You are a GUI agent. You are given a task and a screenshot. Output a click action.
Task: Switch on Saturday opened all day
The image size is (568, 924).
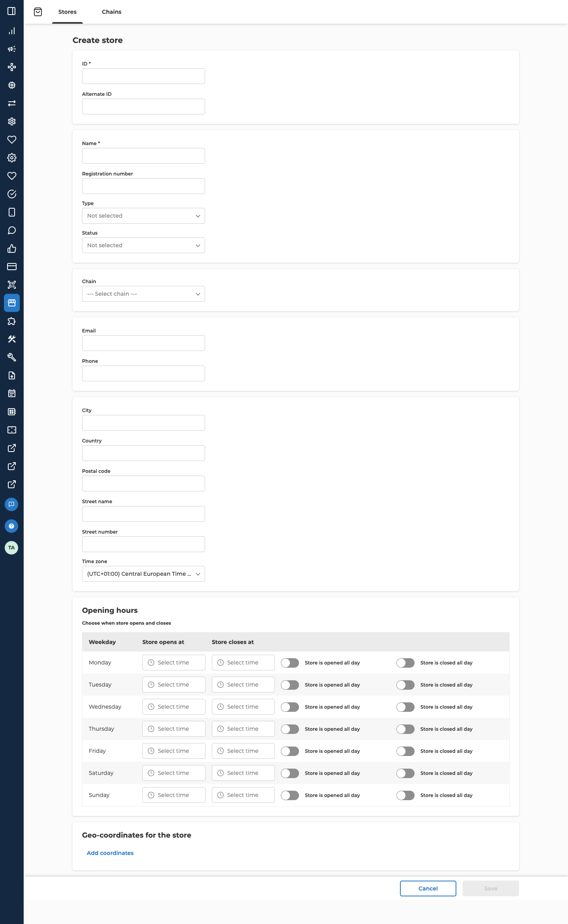click(x=290, y=773)
